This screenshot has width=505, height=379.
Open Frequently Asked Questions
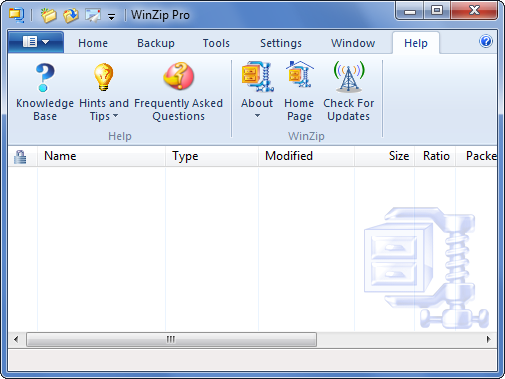coord(178,76)
